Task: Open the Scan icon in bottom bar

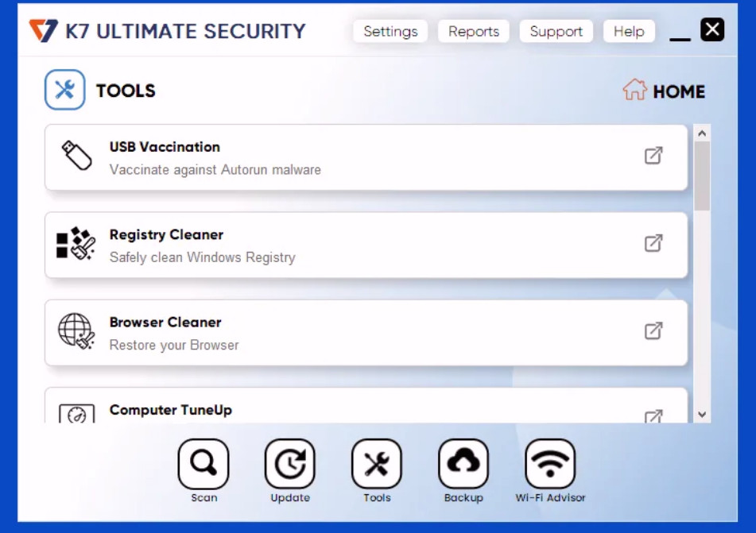Action: coord(203,464)
